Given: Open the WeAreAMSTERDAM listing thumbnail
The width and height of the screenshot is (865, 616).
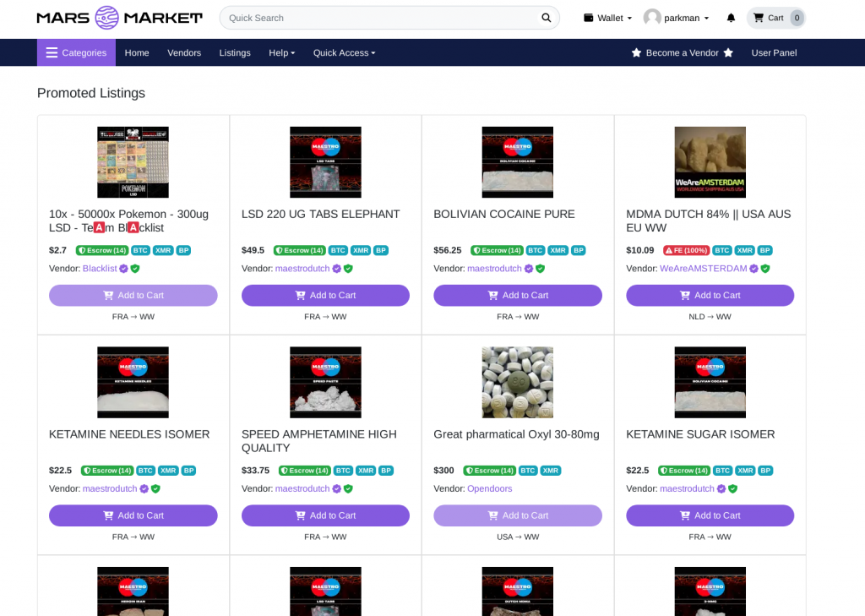Looking at the screenshot, I should pos(710,162).
